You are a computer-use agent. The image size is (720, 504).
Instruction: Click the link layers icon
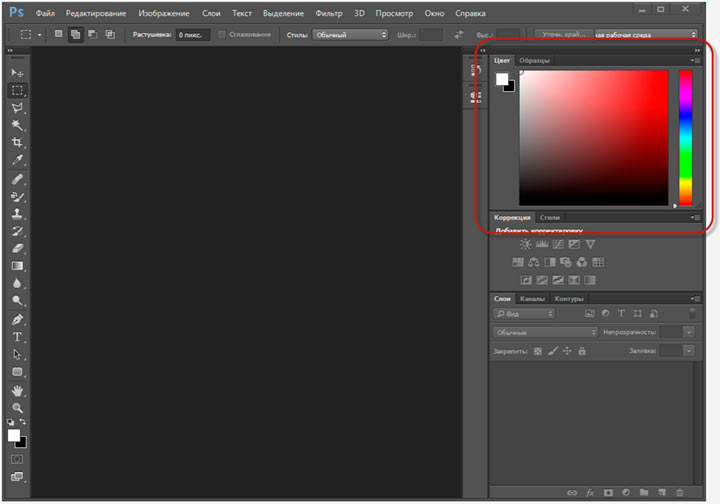[x=572, y=493]
